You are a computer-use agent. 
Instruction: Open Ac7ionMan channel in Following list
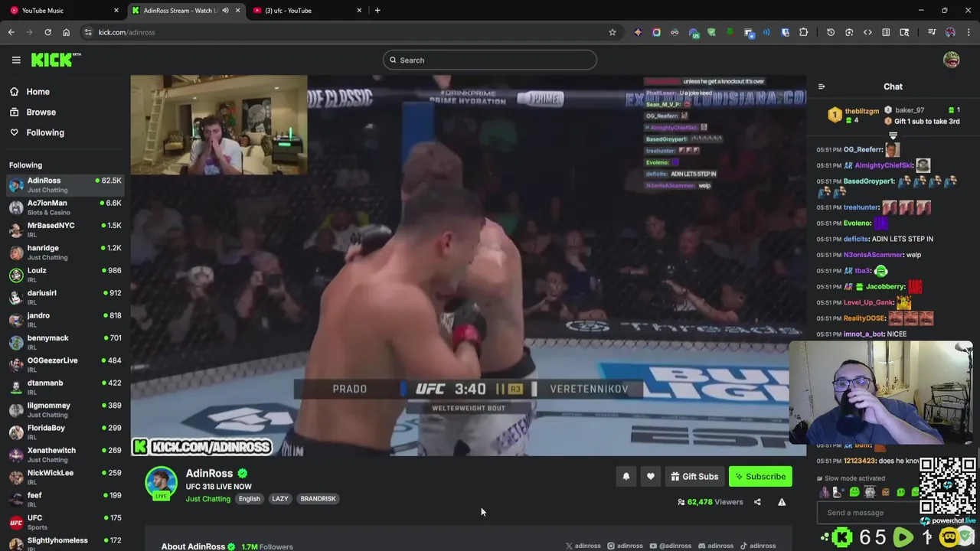tap(65, 207)
